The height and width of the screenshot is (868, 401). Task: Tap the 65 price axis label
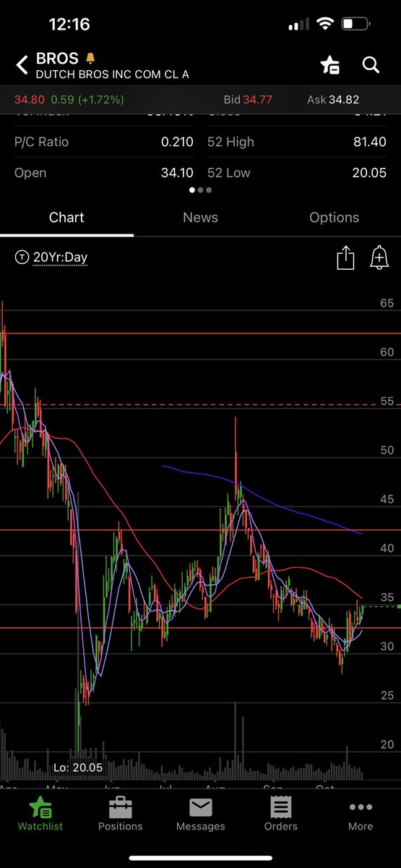coord(387,303)
